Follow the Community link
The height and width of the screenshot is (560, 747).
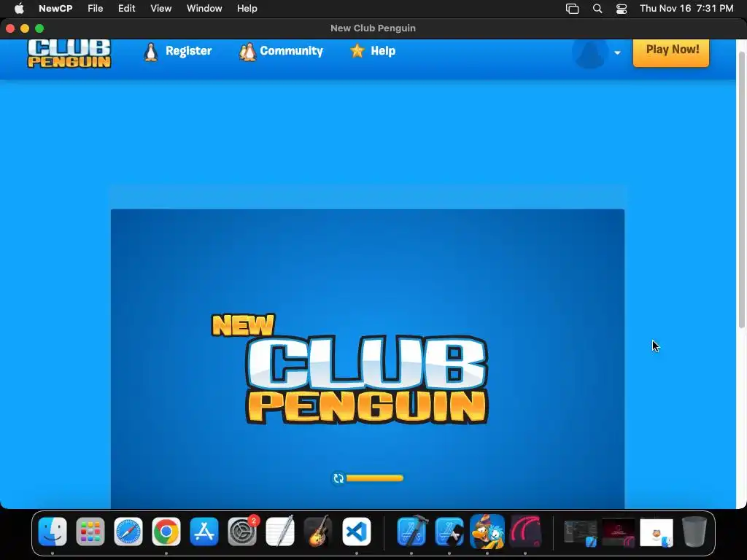[x=292, y=51]
